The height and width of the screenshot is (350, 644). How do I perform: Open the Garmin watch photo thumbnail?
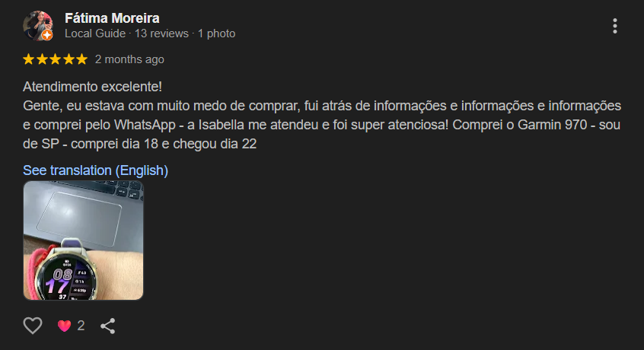point(83,240)
